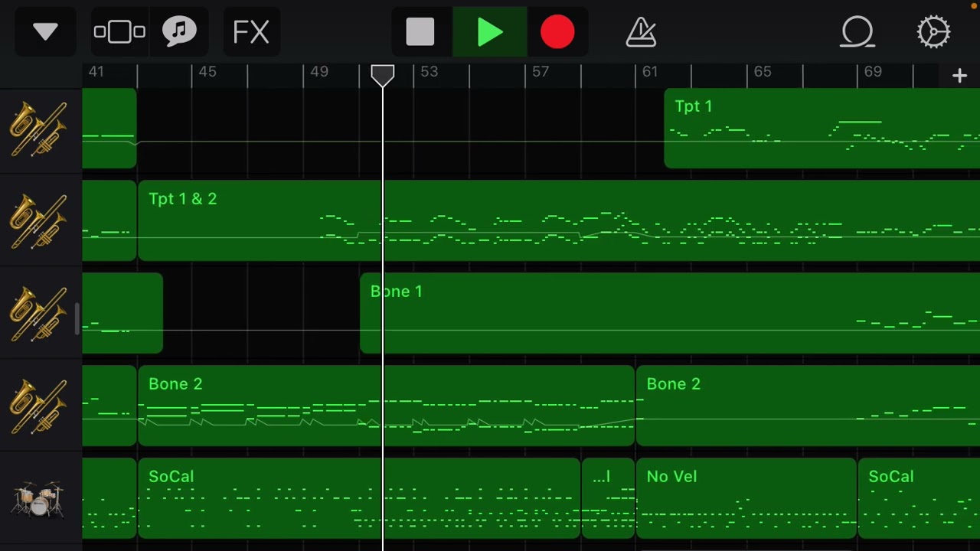This screenshot has width=980, height=551.
Task: Select the second brass track icon beside Tpt 1 & 2
Action: point(38,221)
